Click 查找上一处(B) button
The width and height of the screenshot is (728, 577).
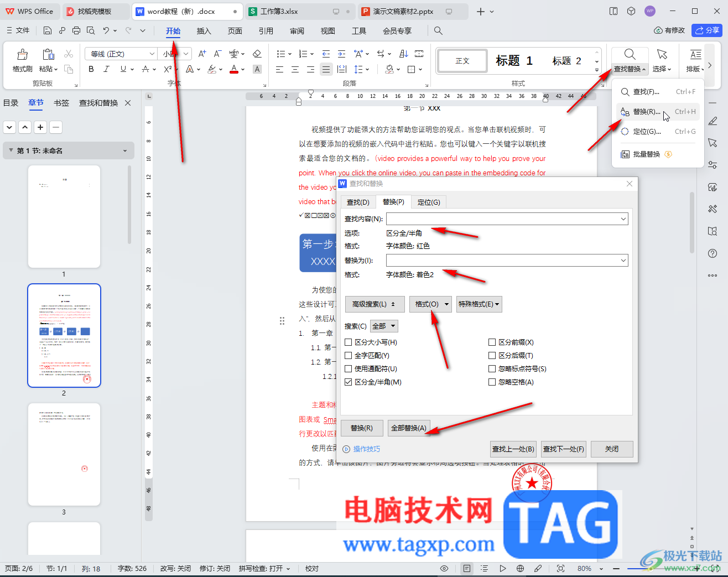[x=513, y=449]
